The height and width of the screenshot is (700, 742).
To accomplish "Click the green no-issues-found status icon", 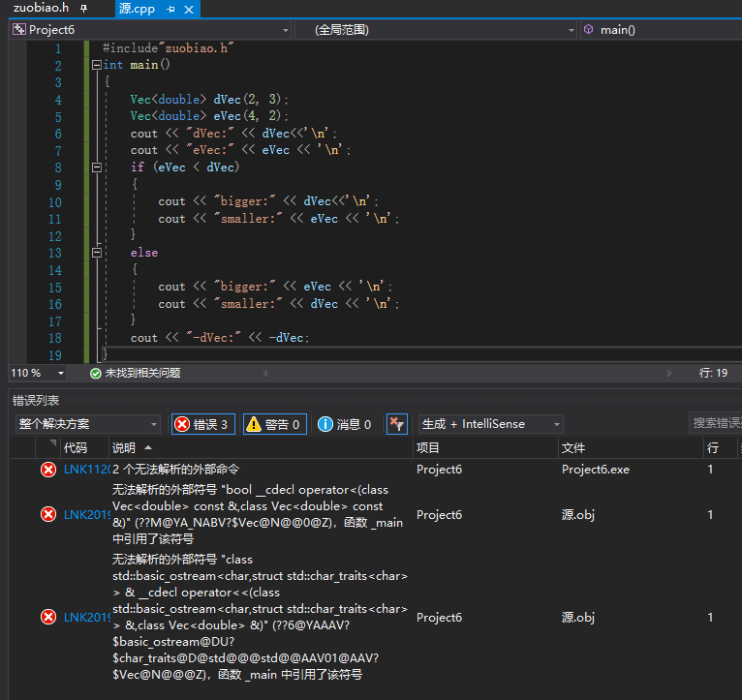I will (x=95, y=373).
